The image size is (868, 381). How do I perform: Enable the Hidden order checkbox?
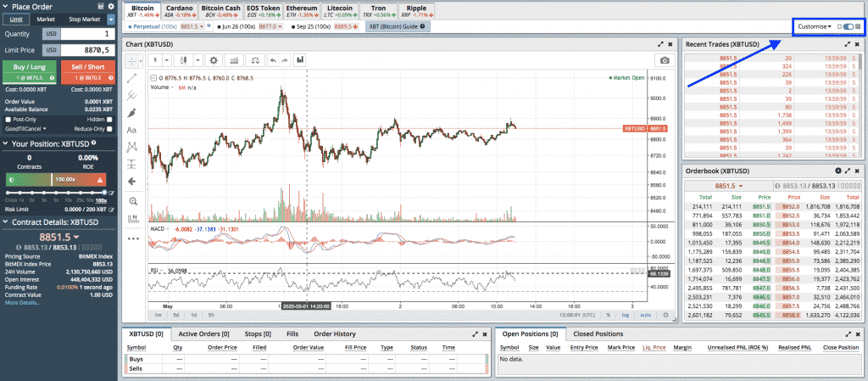point(109,119)
